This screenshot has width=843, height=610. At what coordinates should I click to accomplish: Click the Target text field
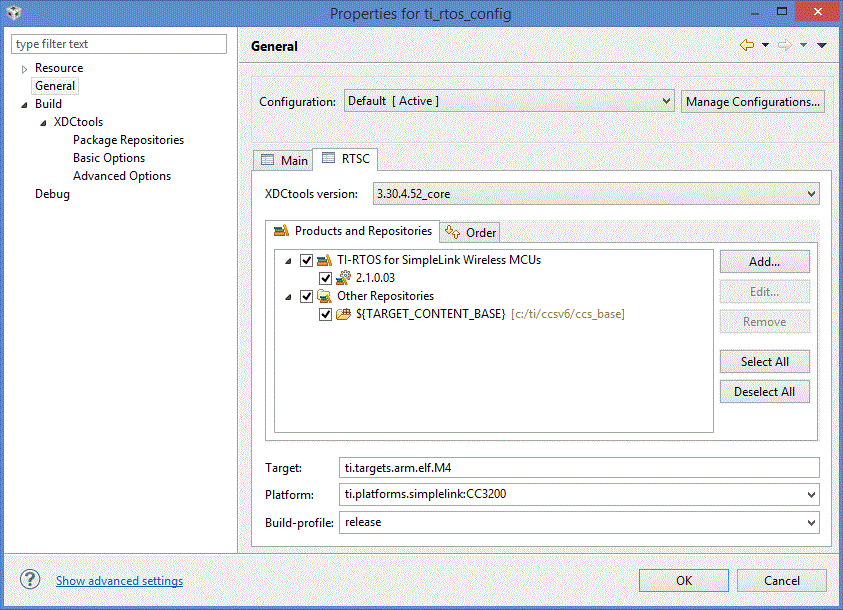click(579, 467)
